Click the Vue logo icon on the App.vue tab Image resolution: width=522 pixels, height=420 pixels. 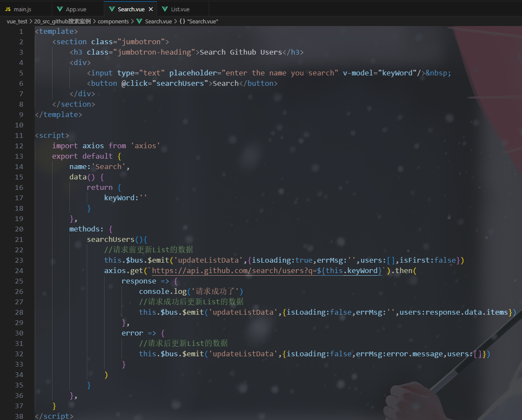59,8
